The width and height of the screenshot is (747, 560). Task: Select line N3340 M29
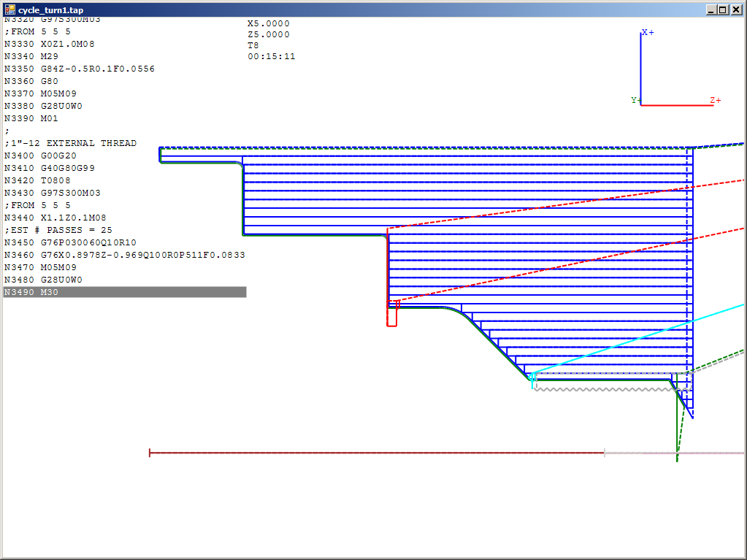(31, 56)
